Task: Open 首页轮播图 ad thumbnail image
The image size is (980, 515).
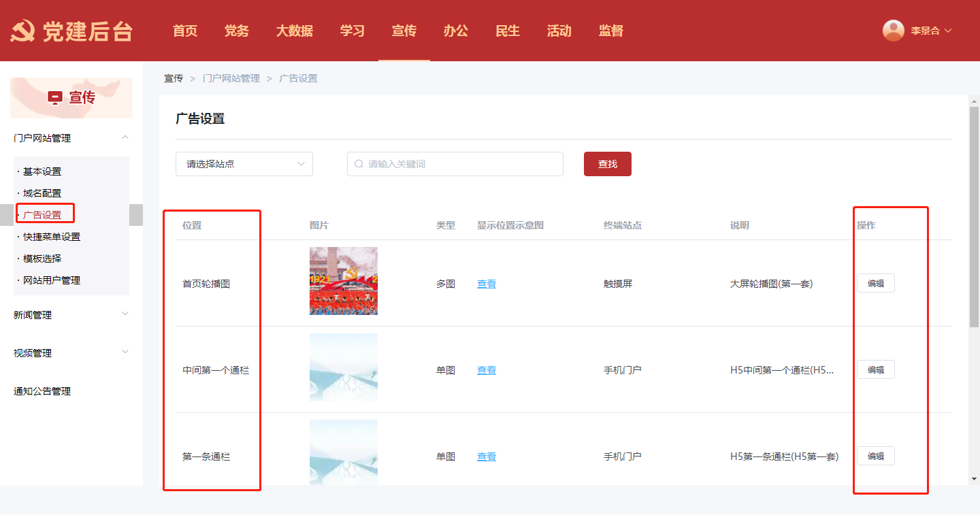Action: click(344, 281)
